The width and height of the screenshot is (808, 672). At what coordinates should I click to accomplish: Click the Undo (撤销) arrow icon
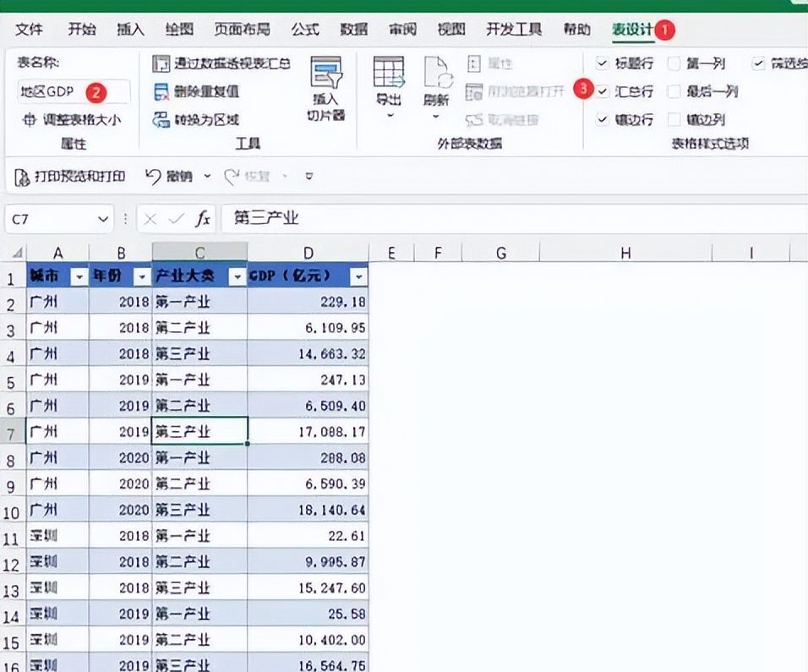point(153,176)
